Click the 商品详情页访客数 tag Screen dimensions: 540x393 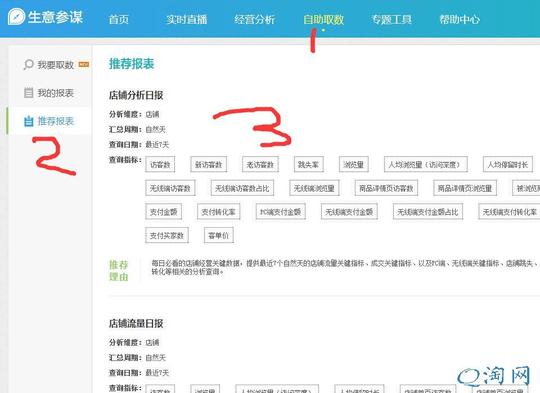click(386, 188)
